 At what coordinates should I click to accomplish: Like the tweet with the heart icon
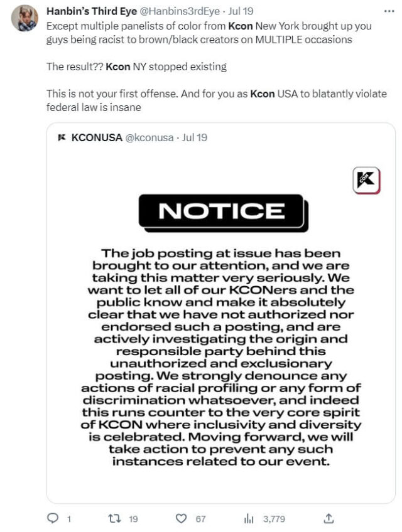tap(182, 518)
